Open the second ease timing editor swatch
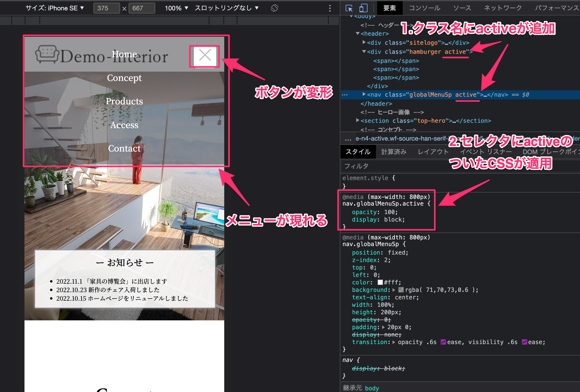Viewport: 580px width, 392px height. click(524, 342)
